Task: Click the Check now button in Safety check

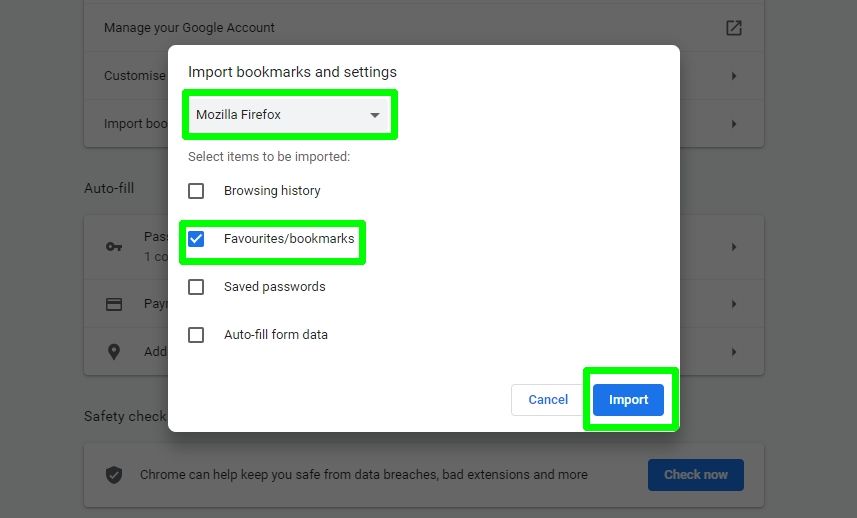Action: (695, 475)
